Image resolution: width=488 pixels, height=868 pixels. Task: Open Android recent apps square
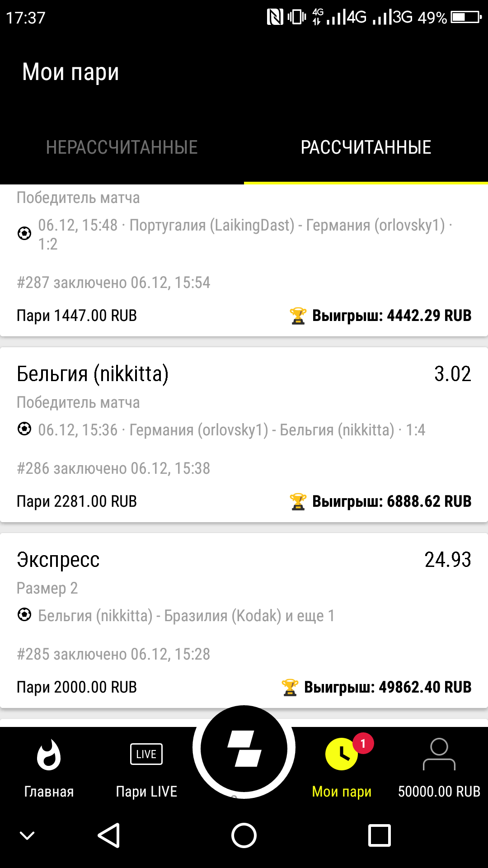coord(379,835)
